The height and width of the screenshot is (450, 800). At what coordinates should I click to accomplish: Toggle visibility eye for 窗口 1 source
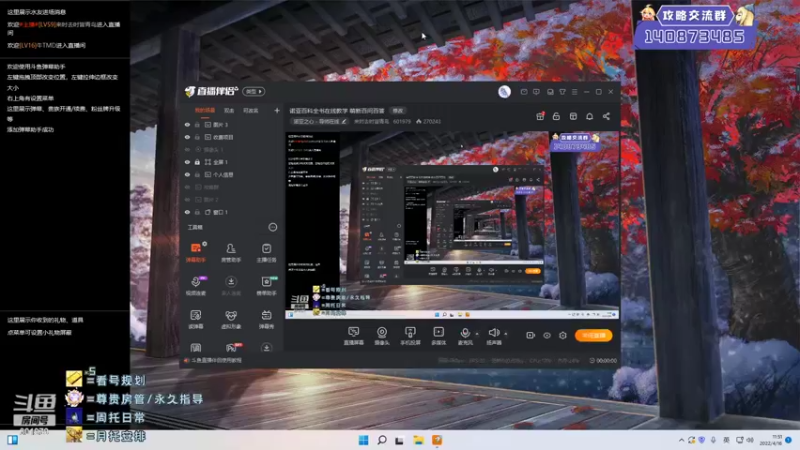pyautogui.click(x=187, y=212)
